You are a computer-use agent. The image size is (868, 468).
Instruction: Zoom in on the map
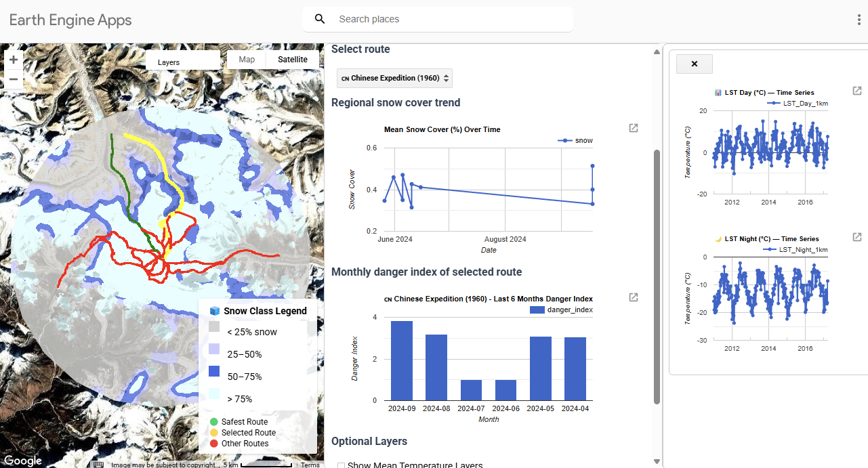pyautogui.click(x=14, y=60)
